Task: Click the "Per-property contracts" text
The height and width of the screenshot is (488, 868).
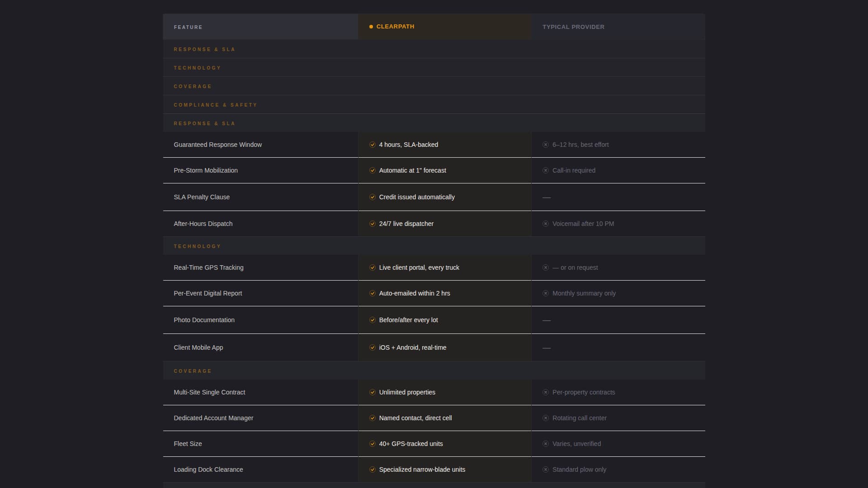Action: coord(584,392)
